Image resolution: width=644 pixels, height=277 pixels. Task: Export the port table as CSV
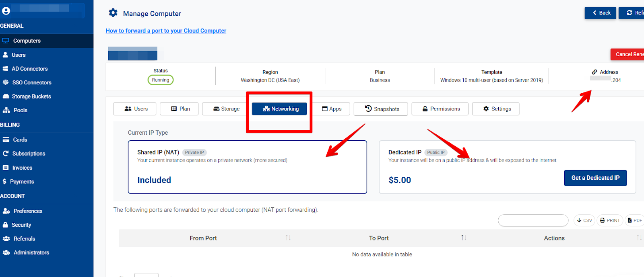coord(584,220)
